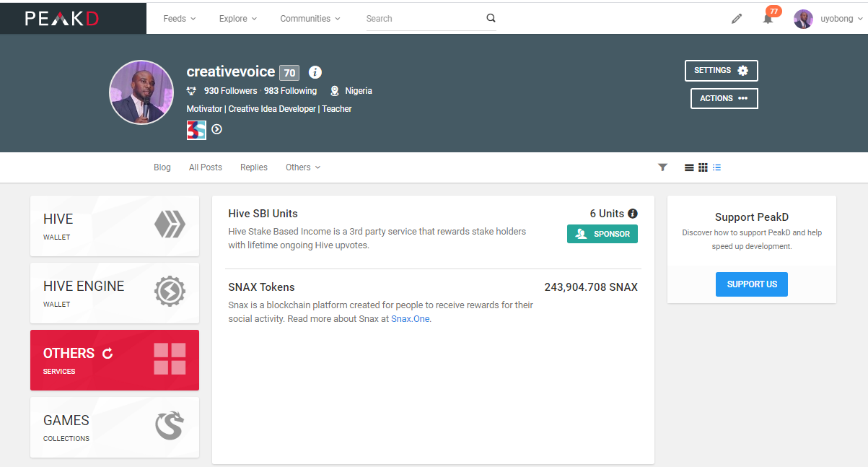This screenshot has height=467, width=868.
Task: Click the uyobong avatar thumbnail
Action: point(803,19)
